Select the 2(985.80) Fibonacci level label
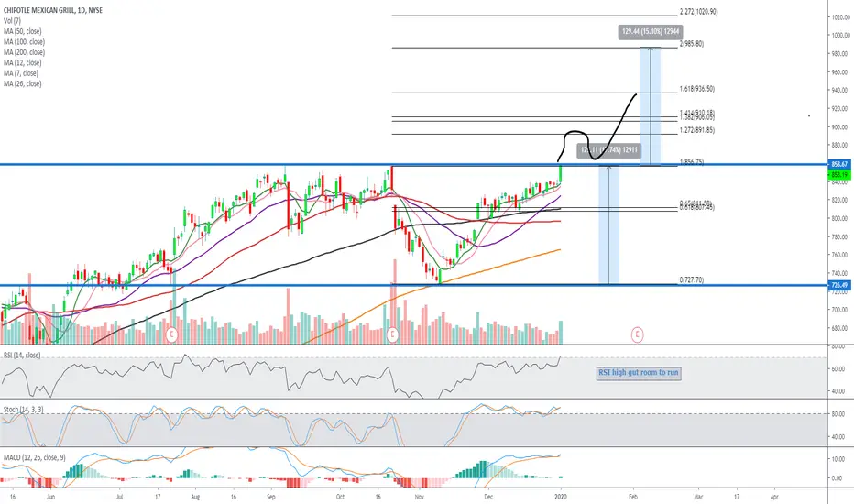 [691, 44]
